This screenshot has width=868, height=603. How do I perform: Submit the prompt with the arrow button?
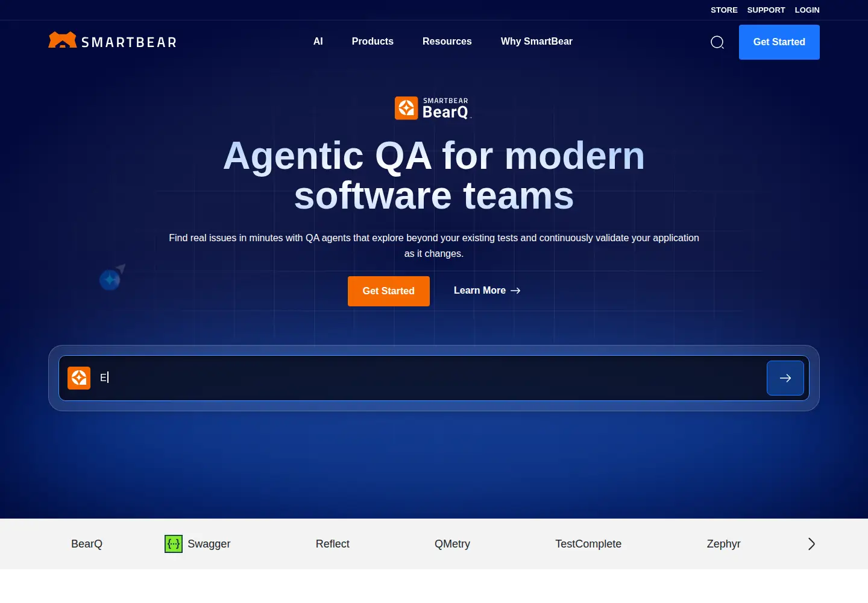tap(785, 378)
